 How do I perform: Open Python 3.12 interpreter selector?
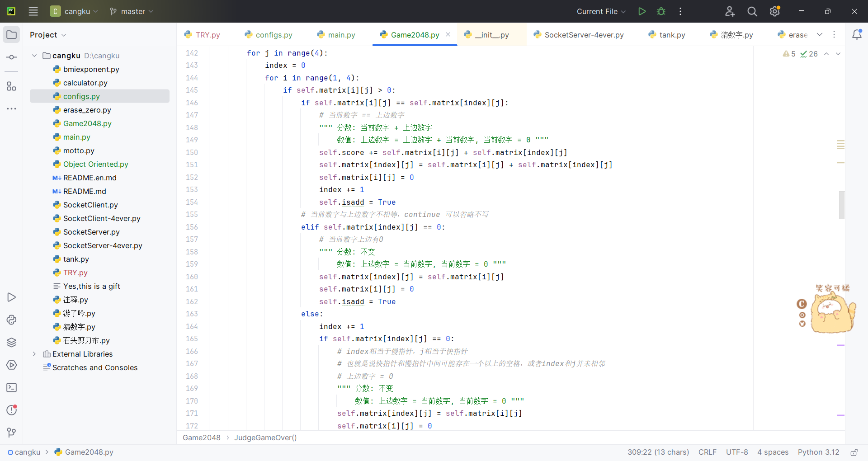[818, 452]
